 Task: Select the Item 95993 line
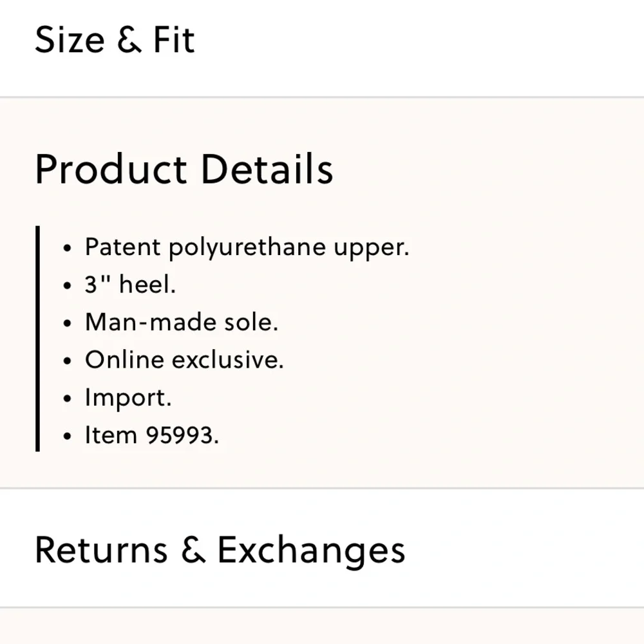click(152, 435)
